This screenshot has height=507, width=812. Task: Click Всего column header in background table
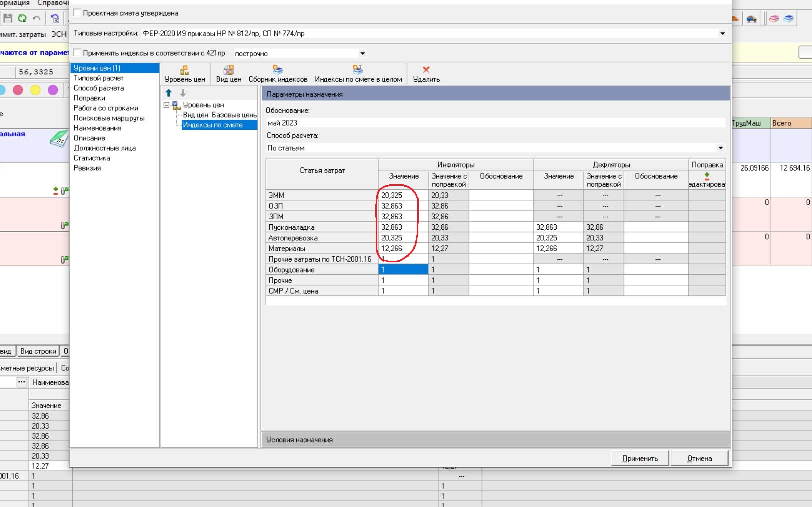coord(790,123)
